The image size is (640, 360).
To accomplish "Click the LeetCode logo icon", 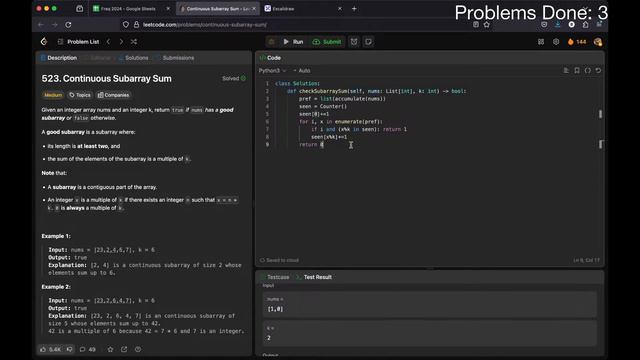I will [x=44, y=42].
